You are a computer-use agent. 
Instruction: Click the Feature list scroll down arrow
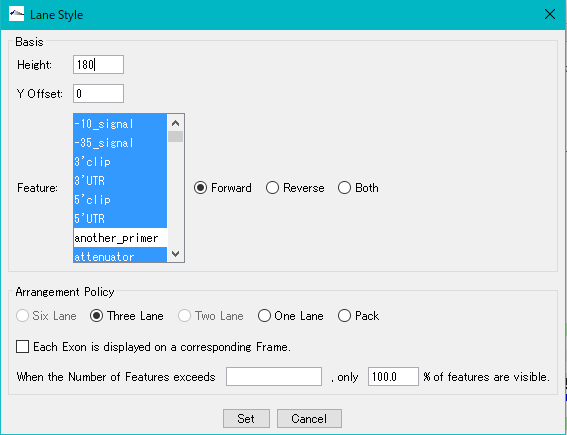click(x=175, y=254)
